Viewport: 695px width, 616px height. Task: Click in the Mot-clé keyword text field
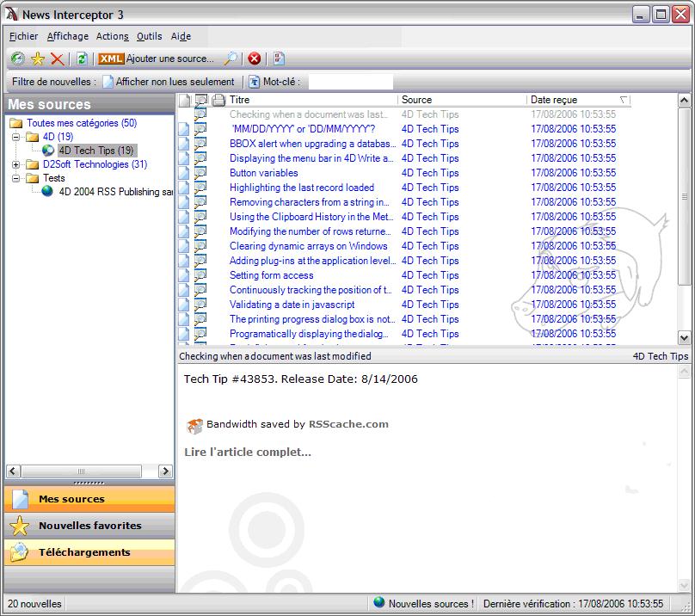pos(350,82)
